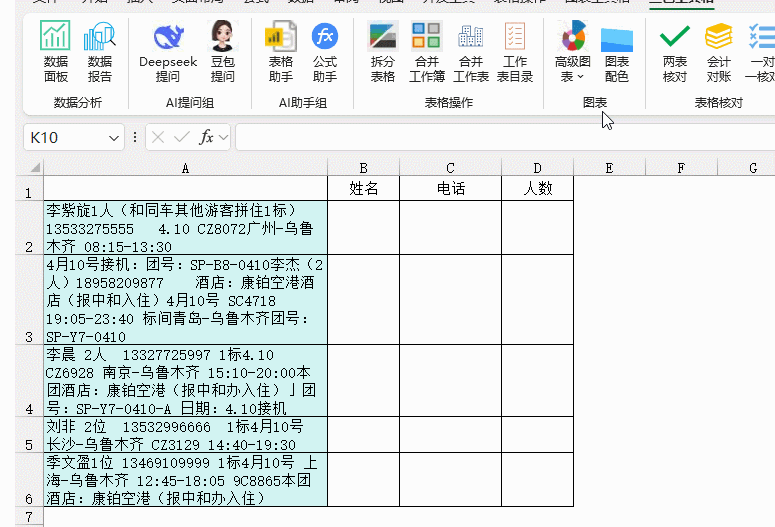775x527 pixels.
Task: Select row 3 header
Action: (29, 300)
